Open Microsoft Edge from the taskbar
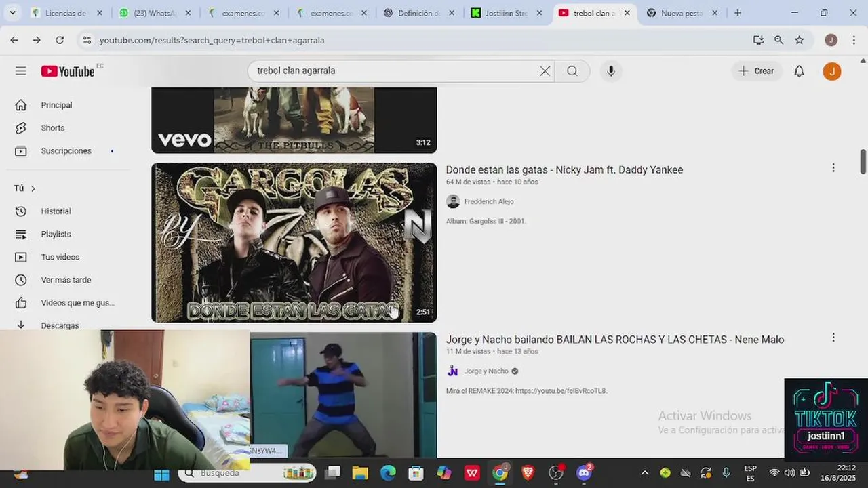 click(388, 473)
